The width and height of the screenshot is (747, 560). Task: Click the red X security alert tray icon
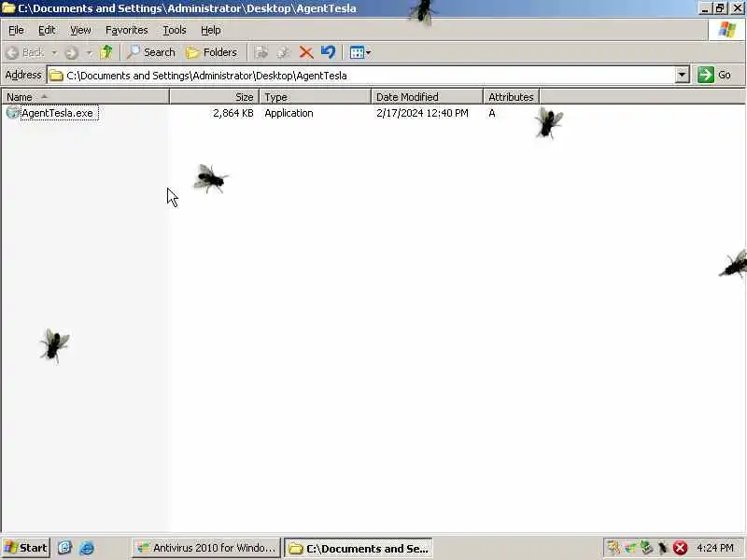(681, 548)
